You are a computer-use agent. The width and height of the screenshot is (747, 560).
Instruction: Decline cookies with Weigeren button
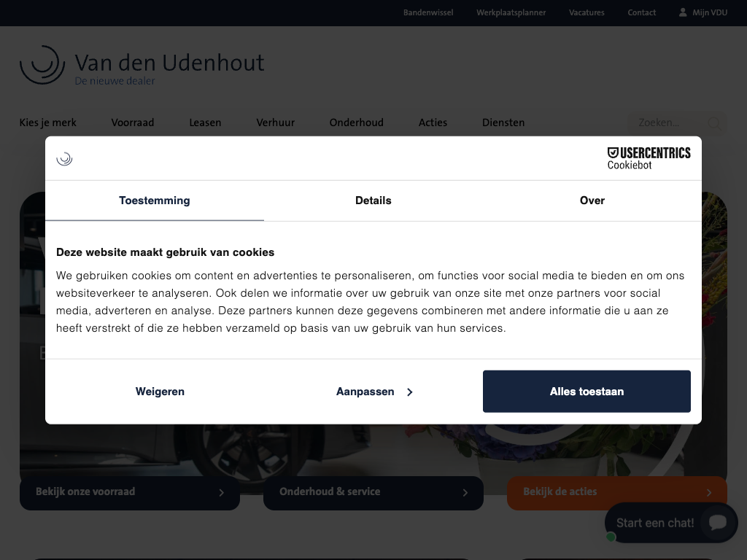[x=160, y=392]
